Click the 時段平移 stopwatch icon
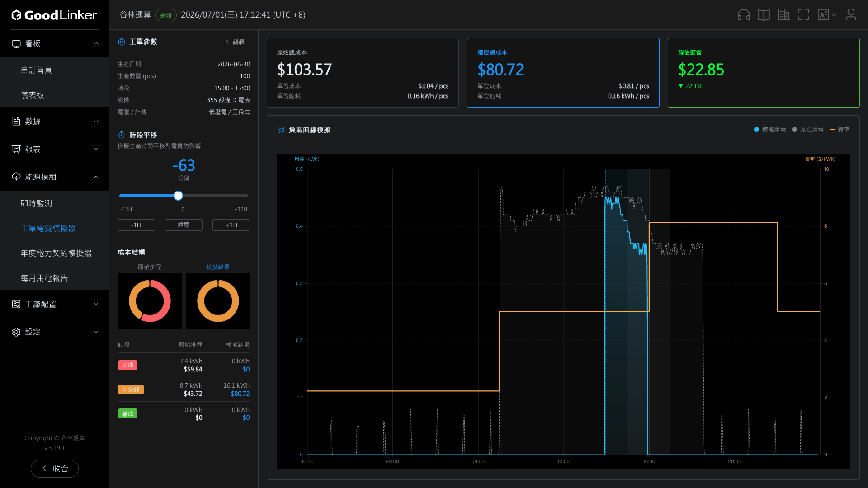 [121, 135]
